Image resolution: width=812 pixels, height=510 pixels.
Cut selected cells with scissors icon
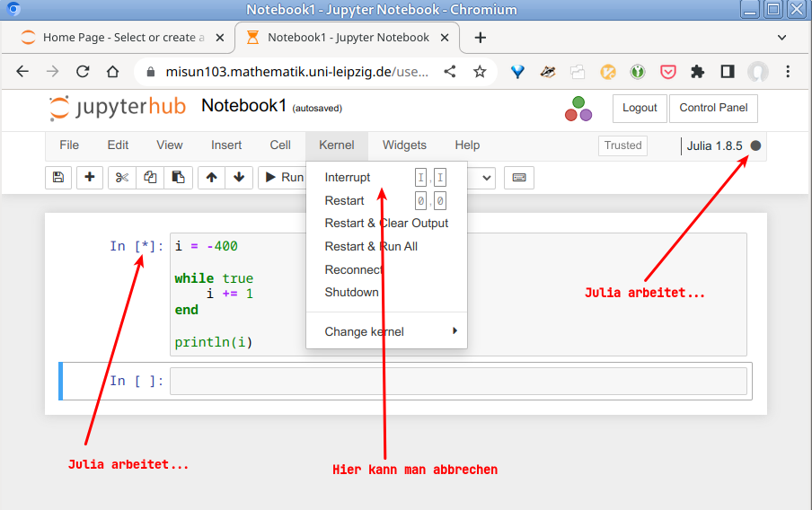[x=121, y=178]
